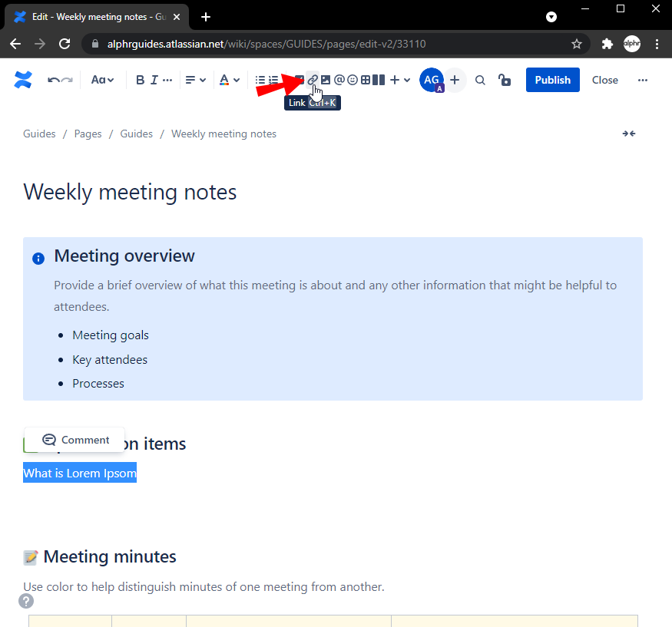Insert an @ mention

(339, 80)
